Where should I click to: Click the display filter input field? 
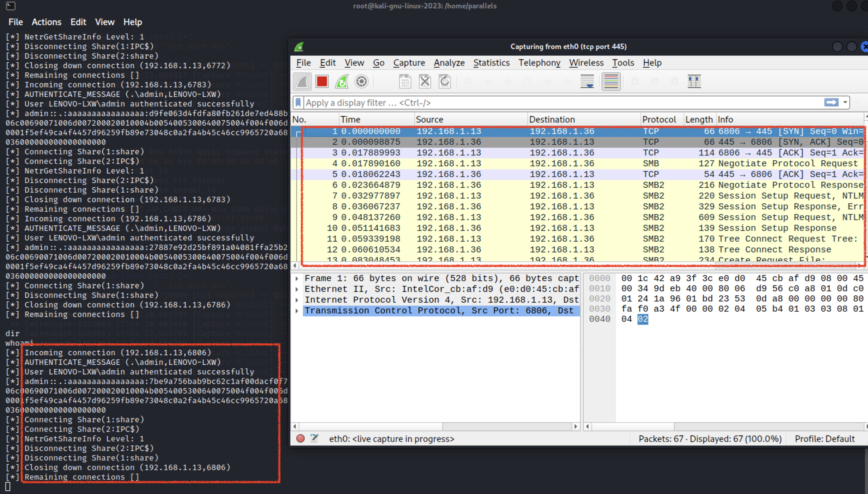tap(543, 103)
